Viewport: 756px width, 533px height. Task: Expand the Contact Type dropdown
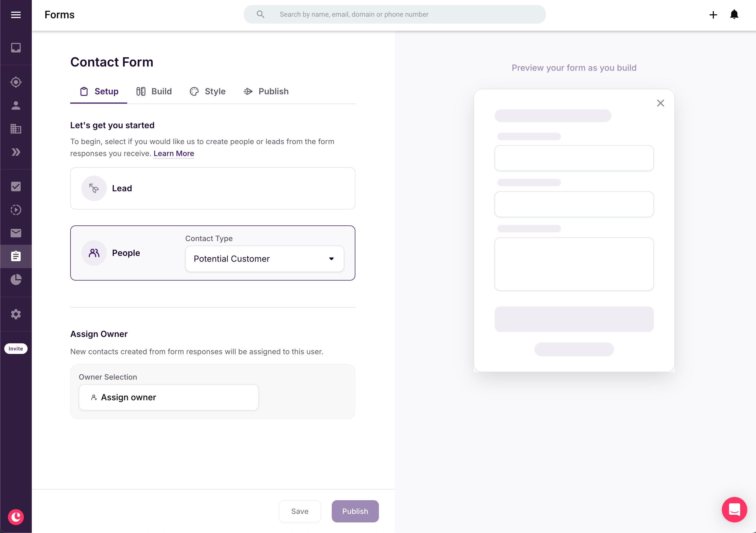[x=265, y=259]
